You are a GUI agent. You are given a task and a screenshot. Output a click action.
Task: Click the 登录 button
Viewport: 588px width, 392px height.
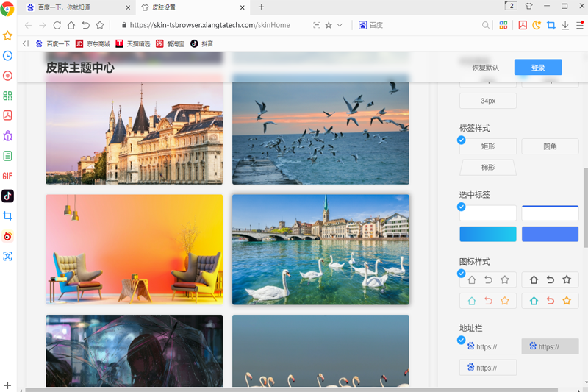538,68
